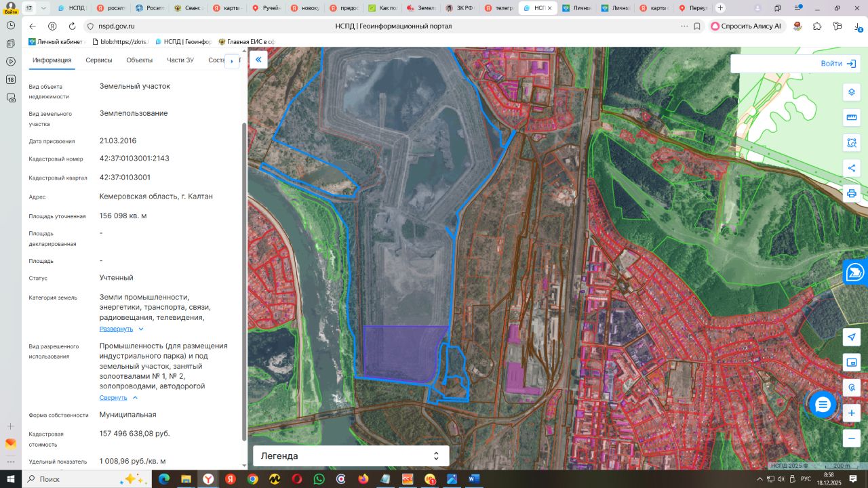Screen dimensions: 868x488
Task: Click the Войти login button
Action: 839,64
